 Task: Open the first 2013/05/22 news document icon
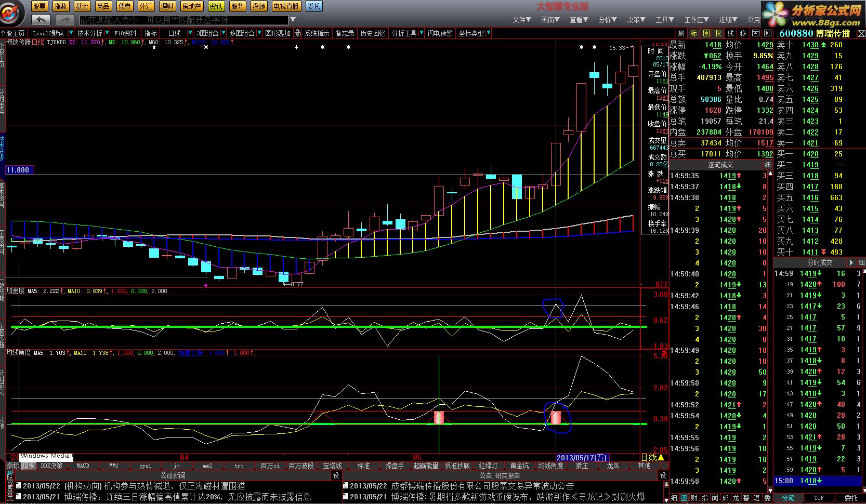19,486
